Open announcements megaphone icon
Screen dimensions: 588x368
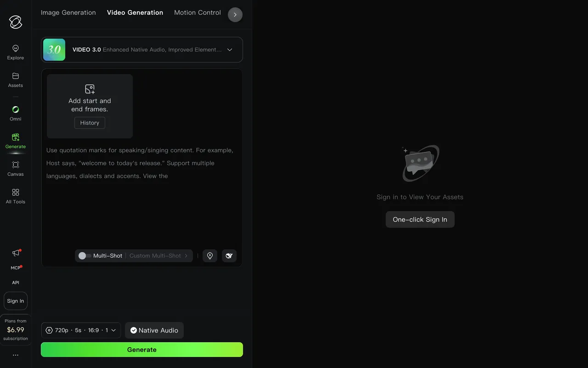pyautogui.click(x=16, y=253)
